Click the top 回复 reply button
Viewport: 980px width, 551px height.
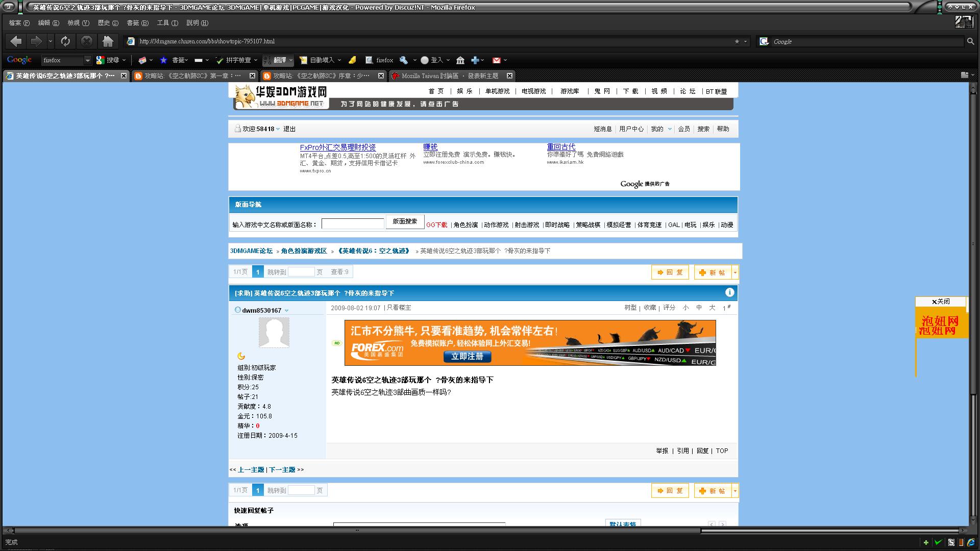pos(670,272)
